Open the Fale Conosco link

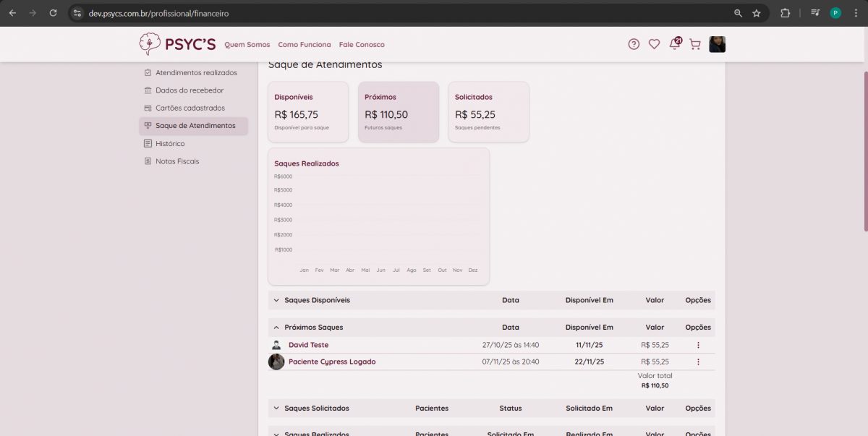(x=362, y=45)
